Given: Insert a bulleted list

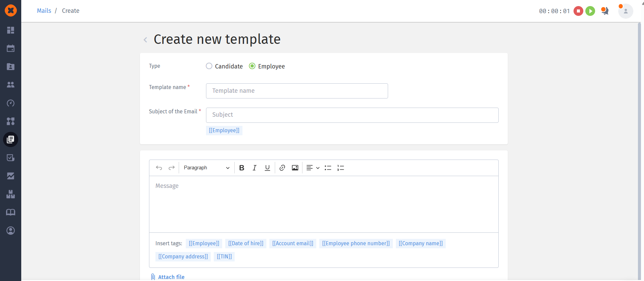Looking at the screenshot, I should 328,168.
